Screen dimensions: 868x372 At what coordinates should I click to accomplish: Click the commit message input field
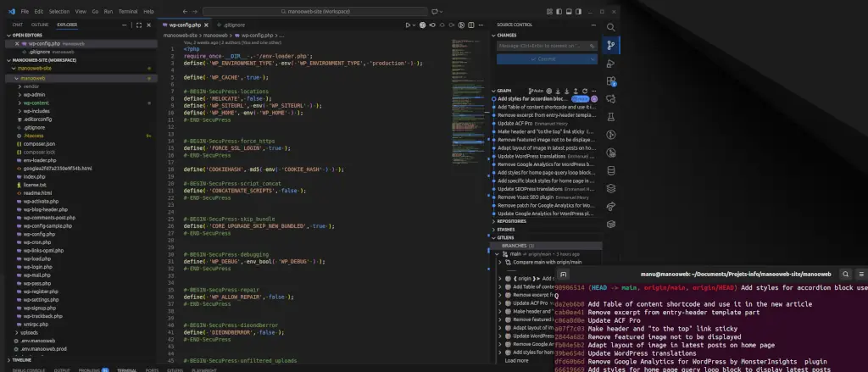(547, 46)
